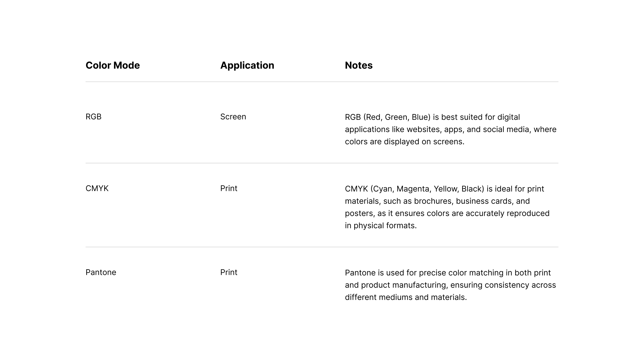Click the divider line between CMYK and Pantone rows
This screenshot has width=644, height=362.
322,247
